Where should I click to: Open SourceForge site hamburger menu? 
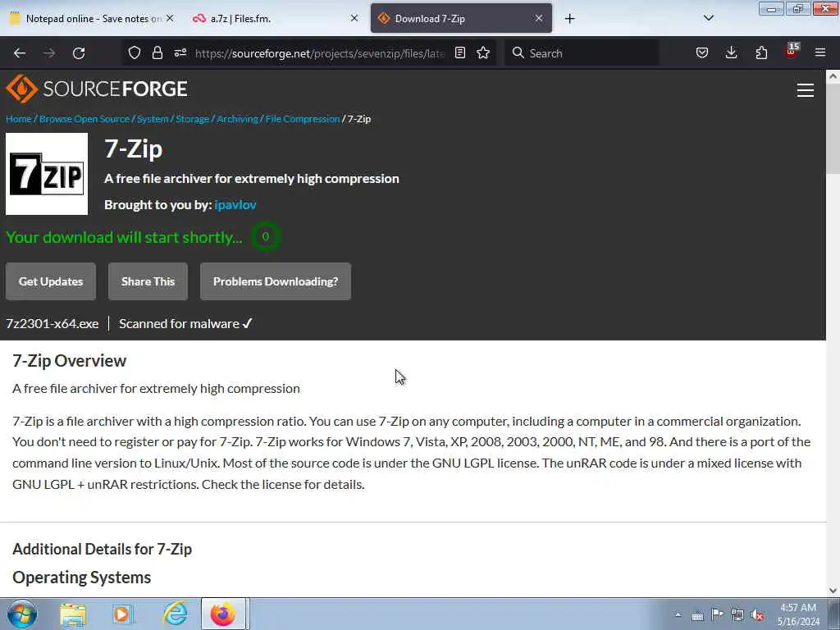(806, 90)
